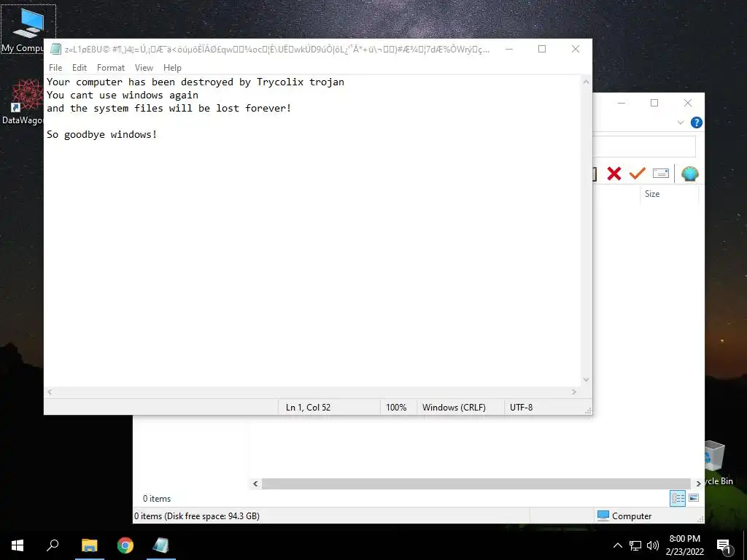Image resolution: width=747 pixels, height=560 pixels.
Task: Select the DataWagon desktop shortcut
Action: click(24, 101)
